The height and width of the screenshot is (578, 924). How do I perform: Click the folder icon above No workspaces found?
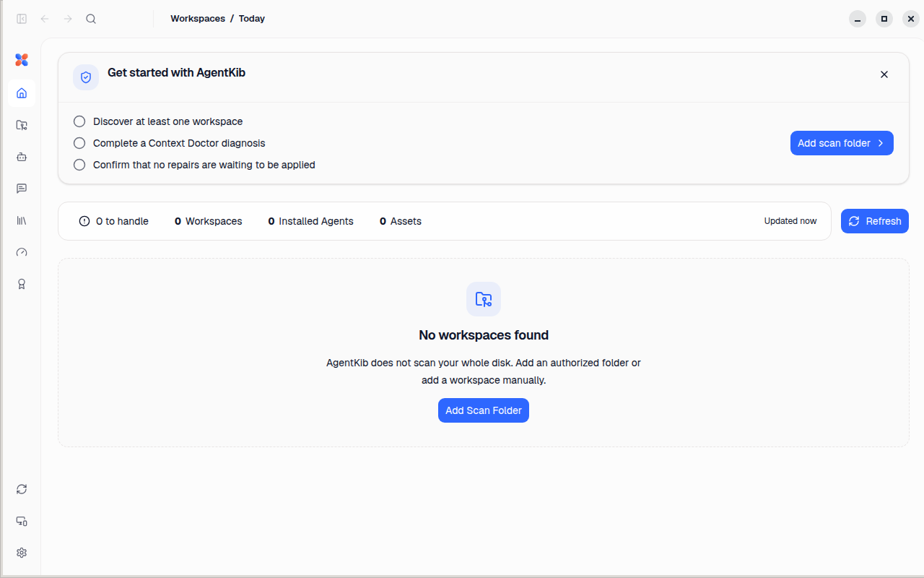[x=484, y=299]
